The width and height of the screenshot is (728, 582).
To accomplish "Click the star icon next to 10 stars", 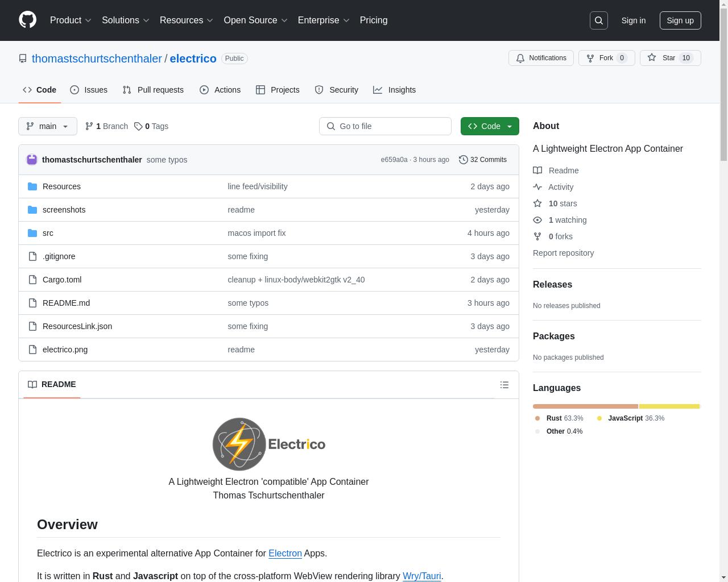I will [x=537, y=203].
